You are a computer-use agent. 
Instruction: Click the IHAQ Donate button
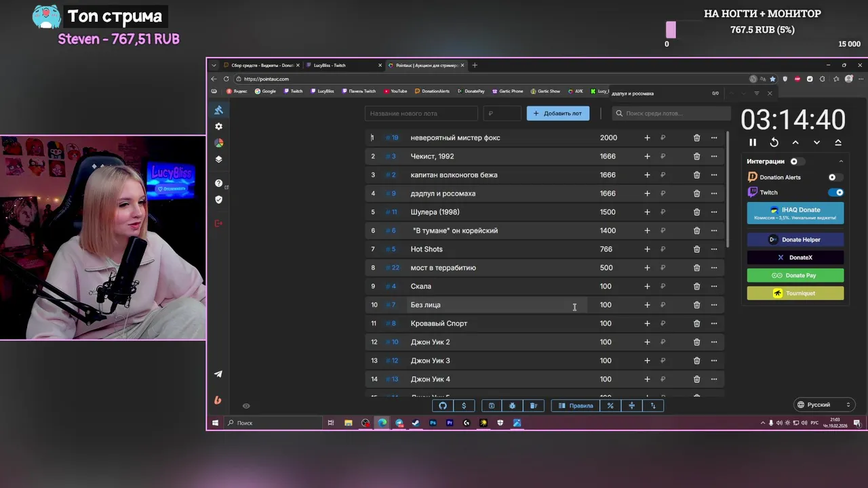[x=795, y=213]
